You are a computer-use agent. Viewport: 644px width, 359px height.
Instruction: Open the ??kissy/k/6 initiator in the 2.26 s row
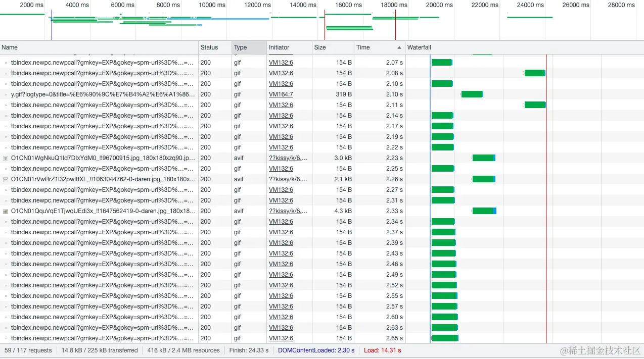pos(288,179)
